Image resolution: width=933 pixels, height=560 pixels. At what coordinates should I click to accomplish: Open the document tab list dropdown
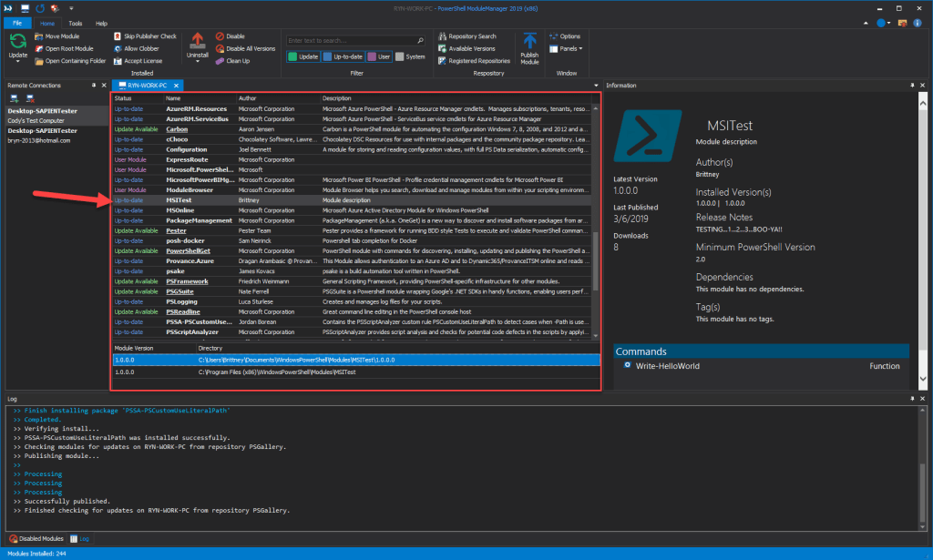[x=596, y=86]
